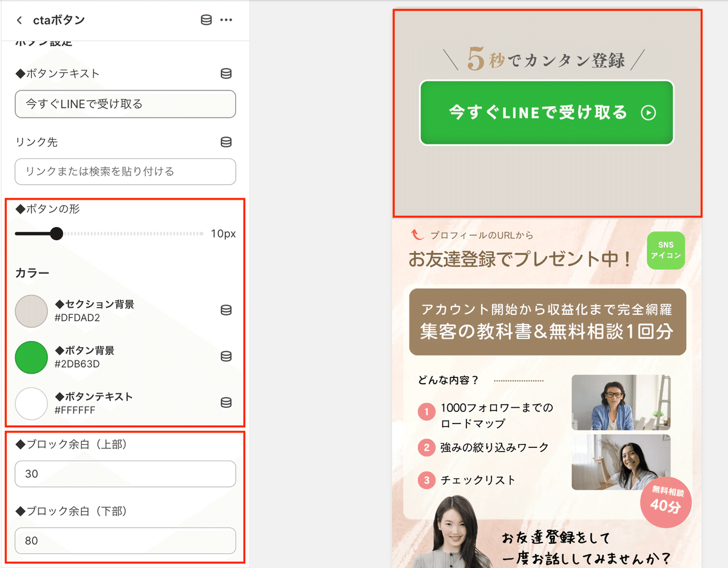Click the ボタンの形 radius slider handle
The height and width of the screenshot is (568, 728).
[56, 234]
